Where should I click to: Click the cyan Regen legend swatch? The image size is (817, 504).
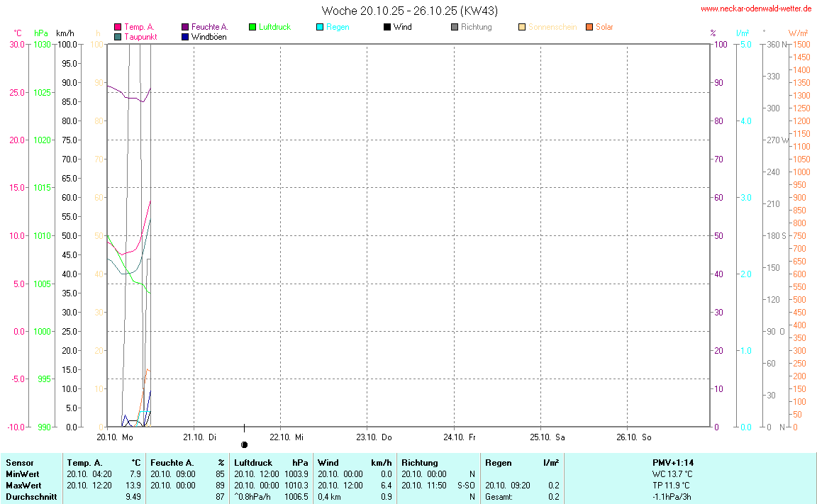pyautogui.click(x=320, y=27)
